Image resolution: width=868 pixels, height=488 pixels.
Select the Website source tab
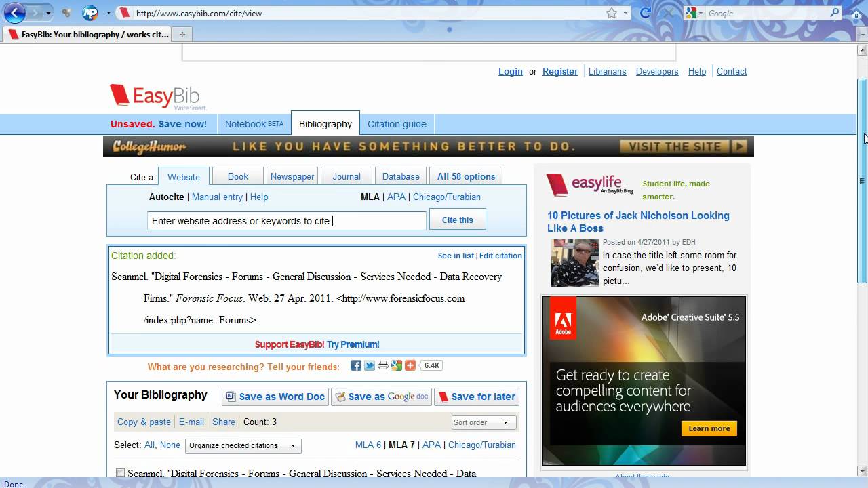pos(184,176)
